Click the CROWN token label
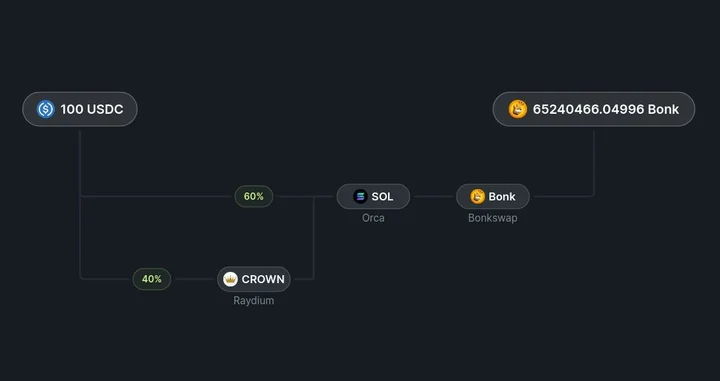The height and width of the screenshot is (381, 720). click(x=263, y=279)
